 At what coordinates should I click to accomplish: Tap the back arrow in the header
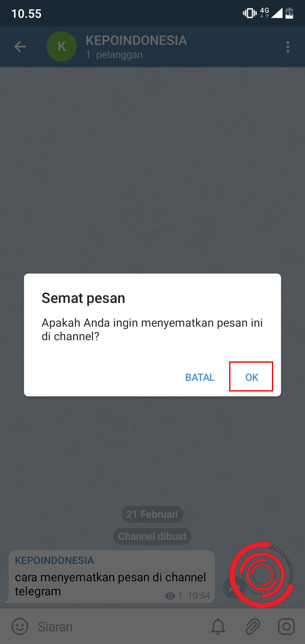[20, 47]
